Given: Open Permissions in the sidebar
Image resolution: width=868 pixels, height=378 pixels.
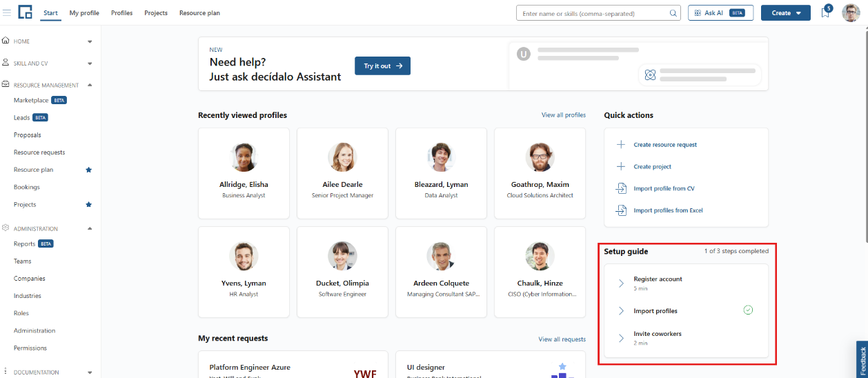Looking at the screenshot, I should point(30,348).
